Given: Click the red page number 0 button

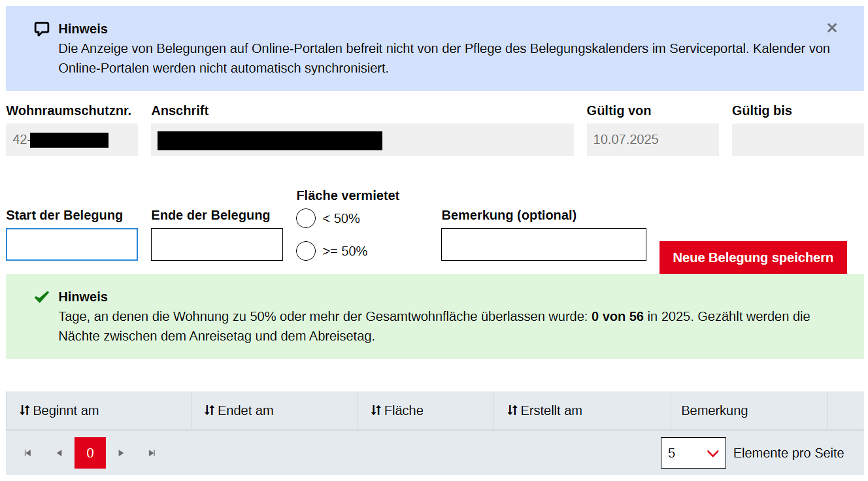Looking at the screenshot, I should click(x=90, y=453).
